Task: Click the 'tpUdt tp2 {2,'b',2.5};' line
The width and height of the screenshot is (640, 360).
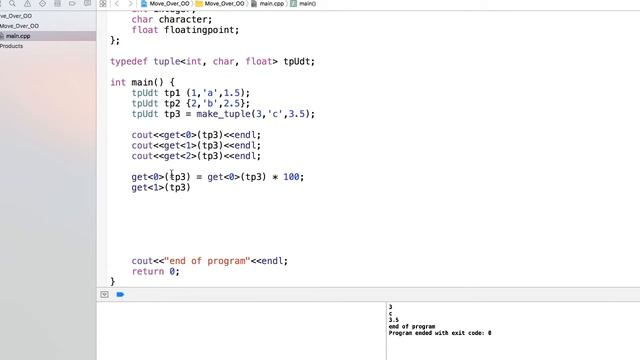Action: [191, 103]
